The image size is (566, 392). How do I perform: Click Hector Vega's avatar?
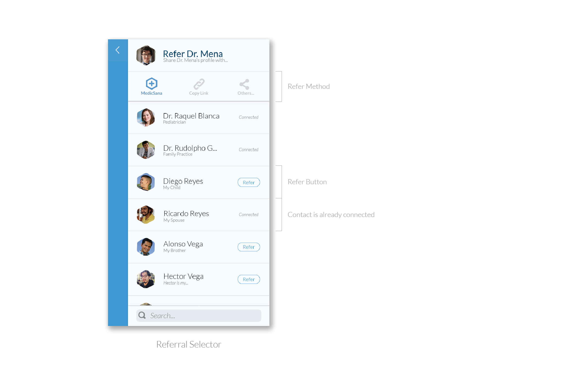[x=146, y=279]
